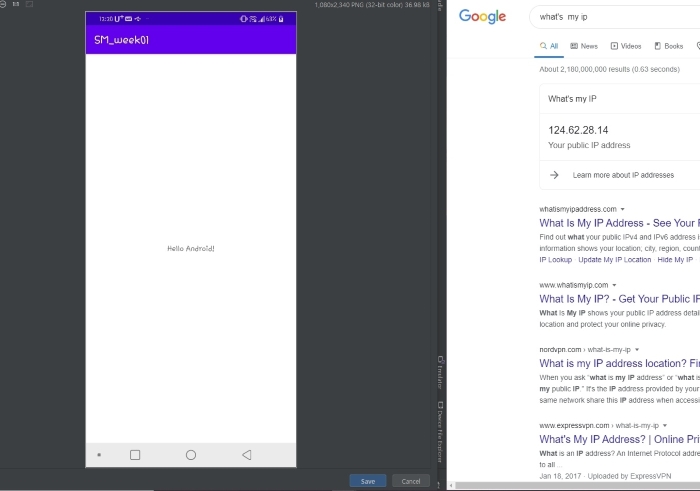Open the Emulator tool window tab
Screen dimensions: 700x491
[x=440, y=372]
